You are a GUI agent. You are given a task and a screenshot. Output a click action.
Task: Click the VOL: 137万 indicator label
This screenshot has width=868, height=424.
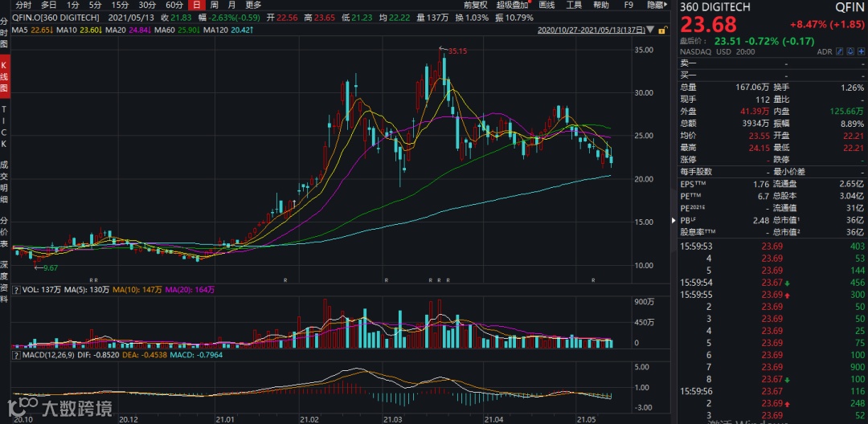click(x=40, y=290)
